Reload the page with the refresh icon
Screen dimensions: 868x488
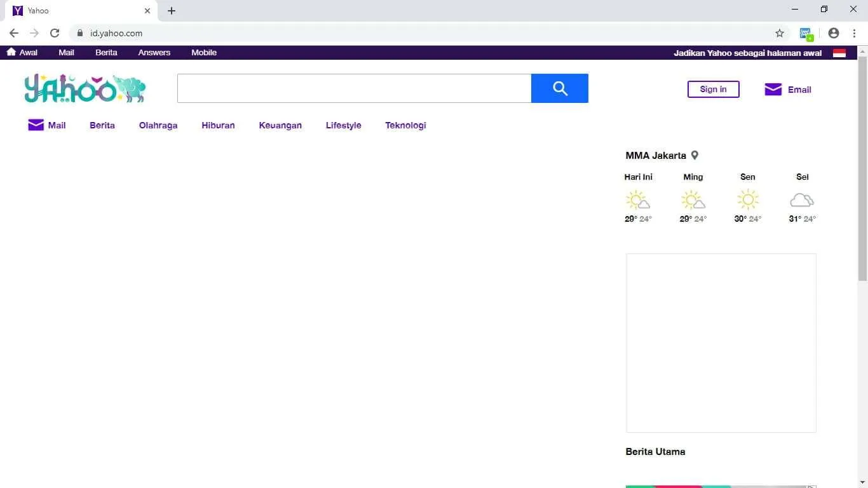point(55,33)
